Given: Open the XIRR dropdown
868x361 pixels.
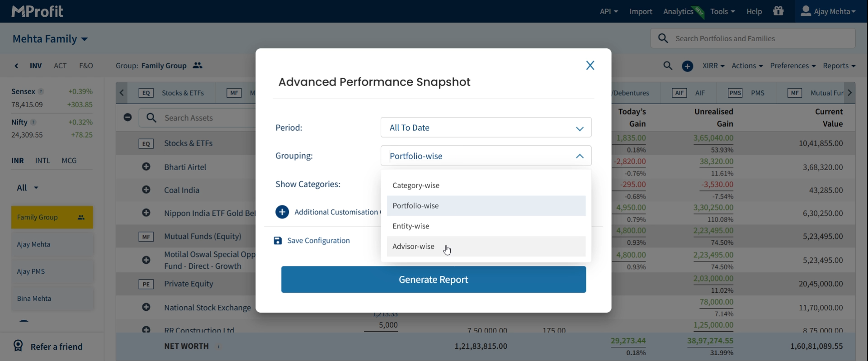Looking at the screenshot, I should pyautogui.click(x=713, y=66).
